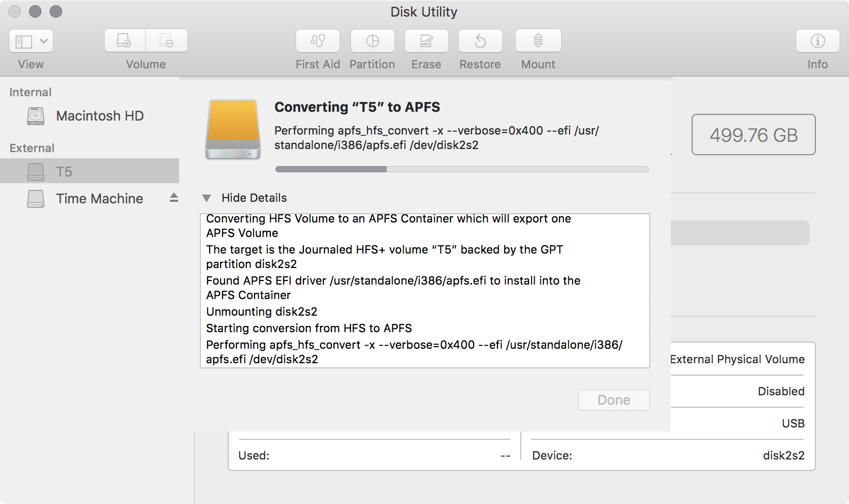Collapse the Hide Details triangle
Screen dimensions: 849x504
coord(207,198)
